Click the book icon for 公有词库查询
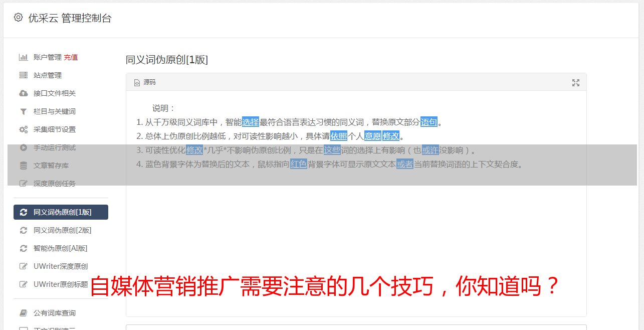This screenshot has width=644, height=330. [x=23, y=313]
